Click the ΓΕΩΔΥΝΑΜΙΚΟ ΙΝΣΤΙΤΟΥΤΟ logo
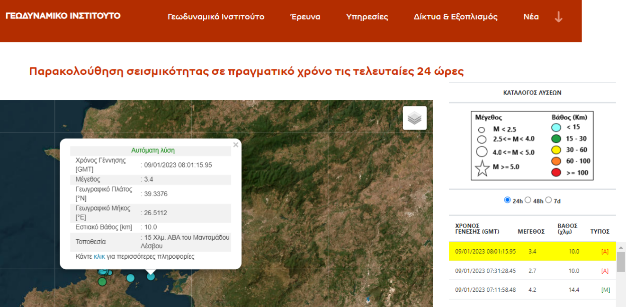The height and width of the screenshot is (307, 644). (x=63, y=16)
